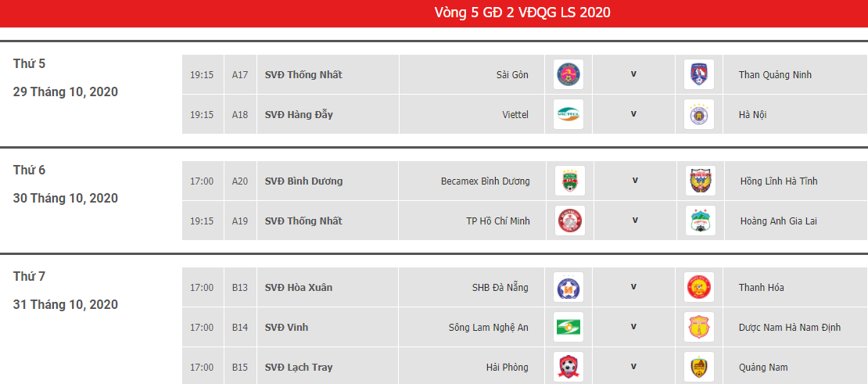The height and width of the screenshot is (384, 868).
Task: Open the Hồng Lĩnh Hà Tĩnh crest
Action: point(701,181)
